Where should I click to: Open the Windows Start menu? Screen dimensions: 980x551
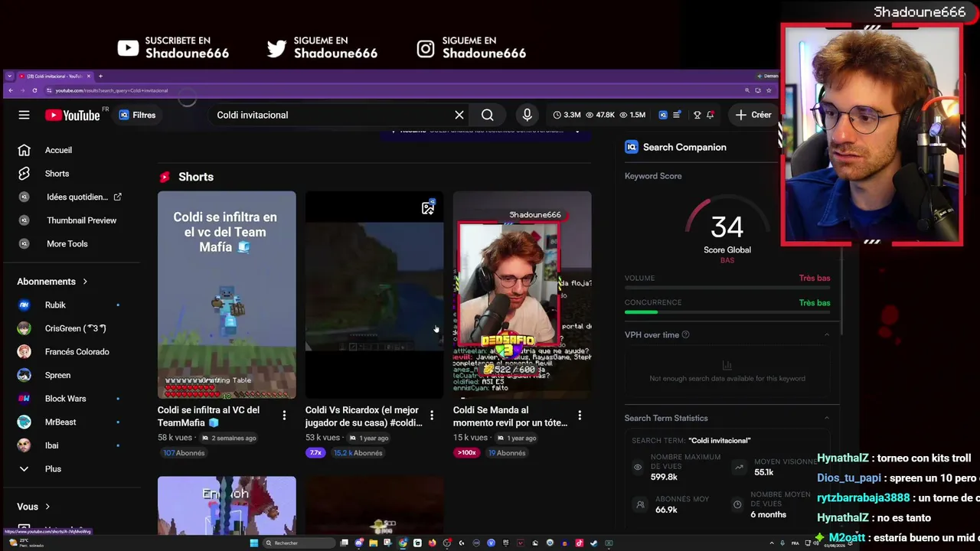[253, 543]
